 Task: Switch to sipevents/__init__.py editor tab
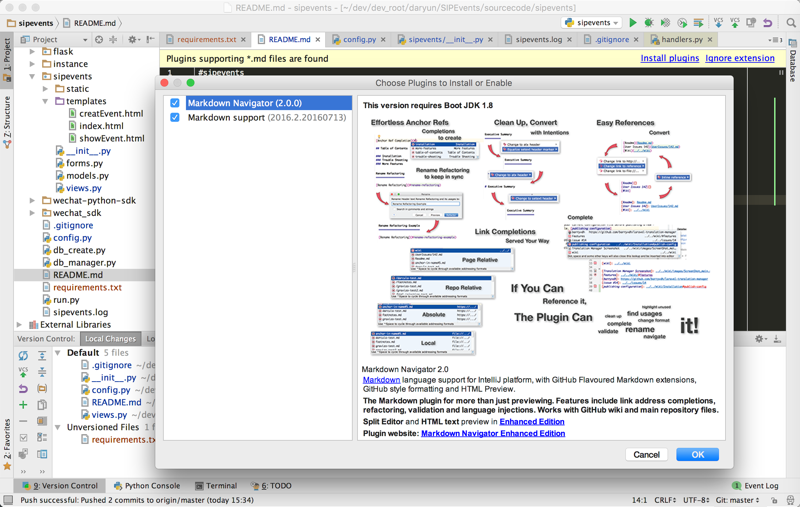(x=445, y=39)
